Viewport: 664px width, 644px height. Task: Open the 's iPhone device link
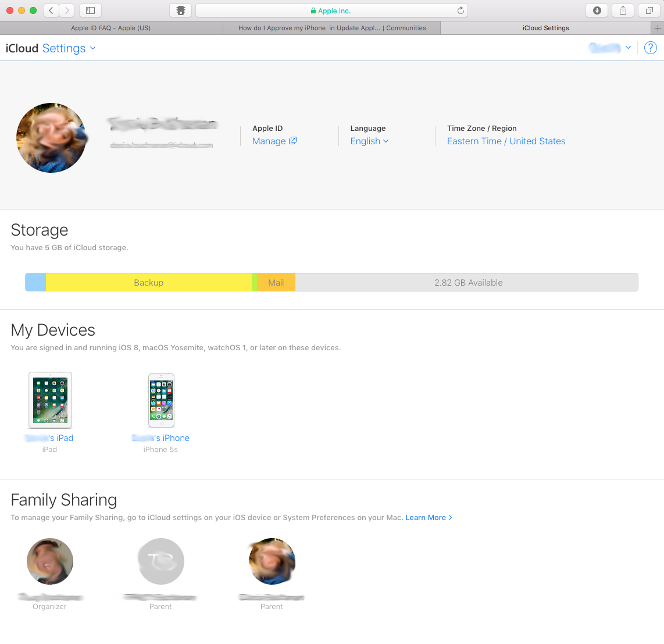[x=160, y=438]
